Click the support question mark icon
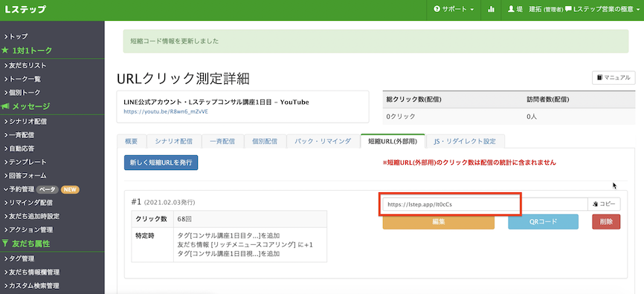The width and height of the screenshot is (644, 294). pos(437,9)
